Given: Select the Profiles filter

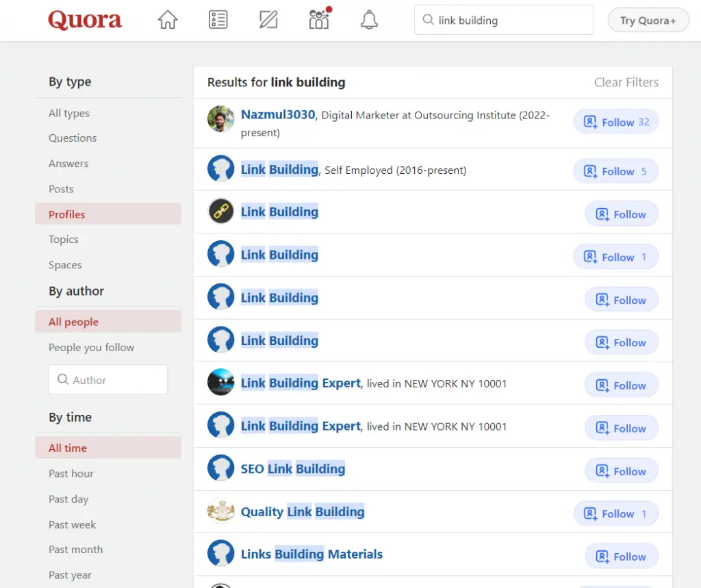Looking at the screenshot, I should [108, 214].
